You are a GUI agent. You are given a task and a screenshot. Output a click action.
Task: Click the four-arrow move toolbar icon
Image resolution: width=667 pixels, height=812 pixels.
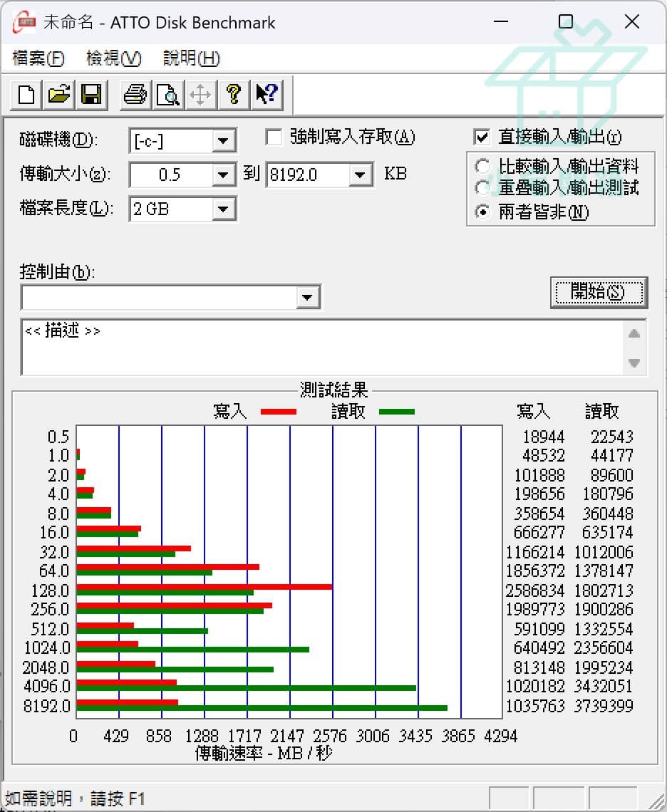coord(200,95)
